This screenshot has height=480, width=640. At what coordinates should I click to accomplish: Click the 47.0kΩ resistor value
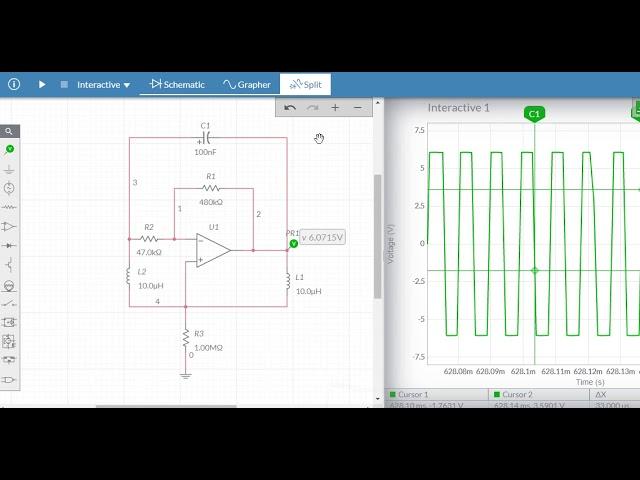(x=149, y=253)
